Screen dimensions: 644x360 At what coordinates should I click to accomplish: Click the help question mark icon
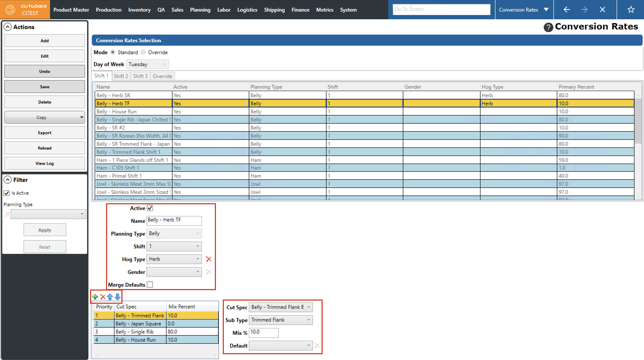coord(548,27)
